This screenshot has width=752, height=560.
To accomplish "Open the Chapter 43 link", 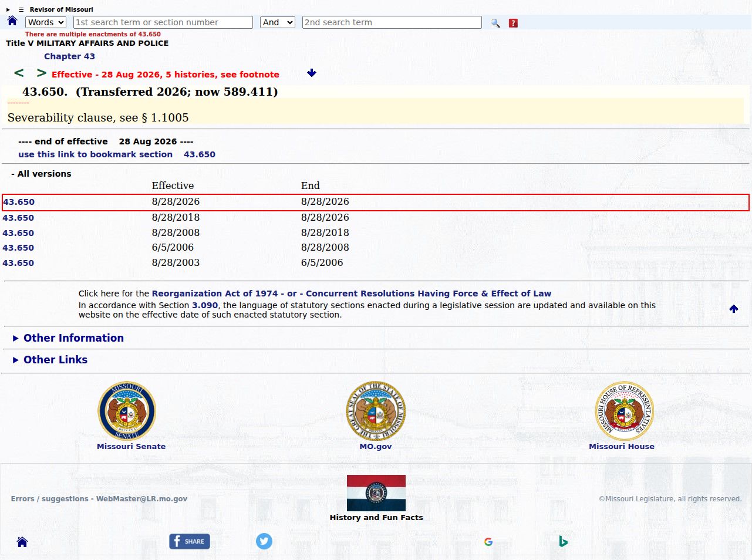I will [x=69, y=56].
